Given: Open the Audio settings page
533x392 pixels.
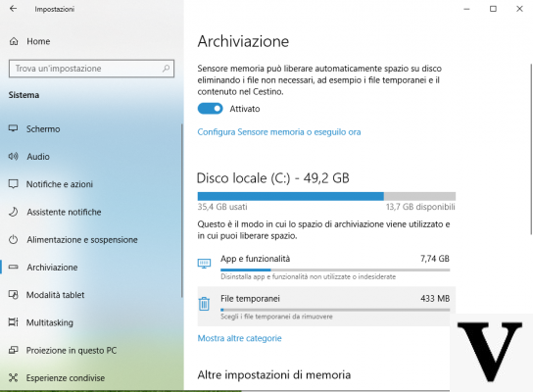Looking at the screenshot, I should [38, 157].
